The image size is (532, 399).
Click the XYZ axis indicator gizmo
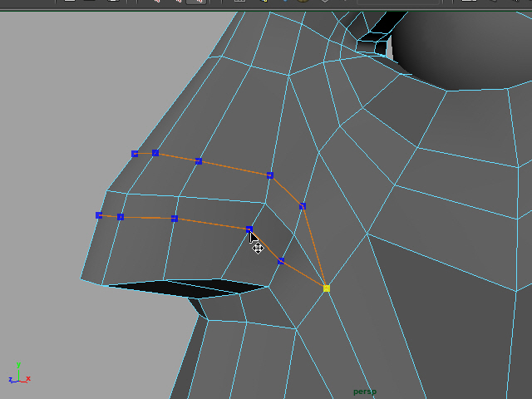[x=20, y=373]
